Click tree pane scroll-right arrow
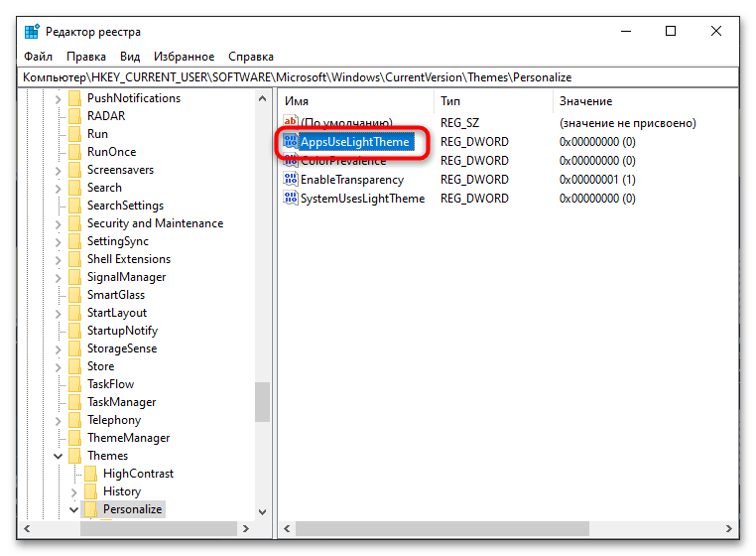Image resolution: width=756 pixels, height=556 pixels. [x=246, y=528]
